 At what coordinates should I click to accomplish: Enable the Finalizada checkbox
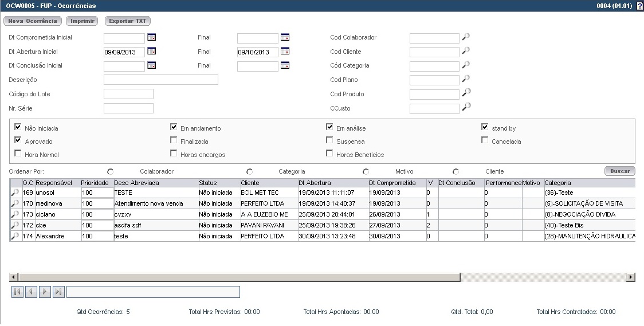click(x=174, y=140)
